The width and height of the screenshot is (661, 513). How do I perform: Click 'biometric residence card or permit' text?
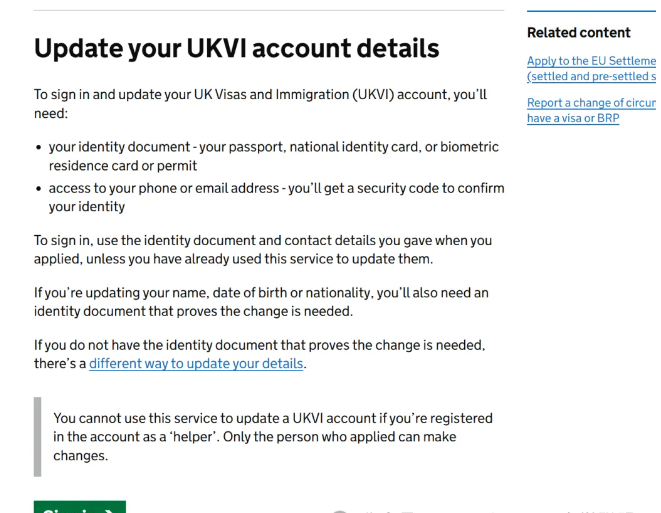[123, 166]
